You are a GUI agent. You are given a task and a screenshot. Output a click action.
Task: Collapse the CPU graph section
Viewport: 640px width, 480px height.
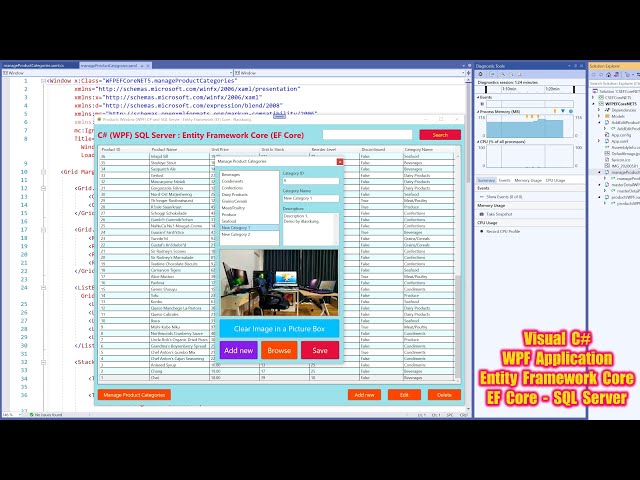tap(478, 142)
